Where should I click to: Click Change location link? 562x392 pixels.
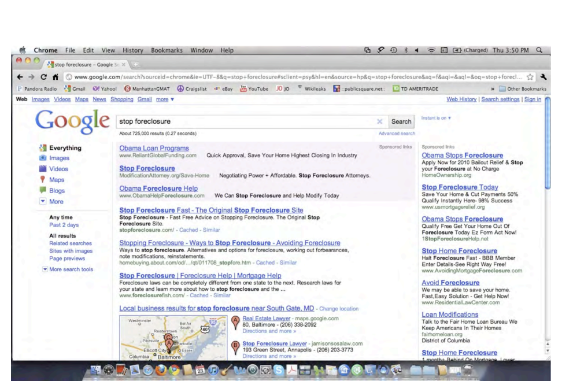[x=339, y=309]
